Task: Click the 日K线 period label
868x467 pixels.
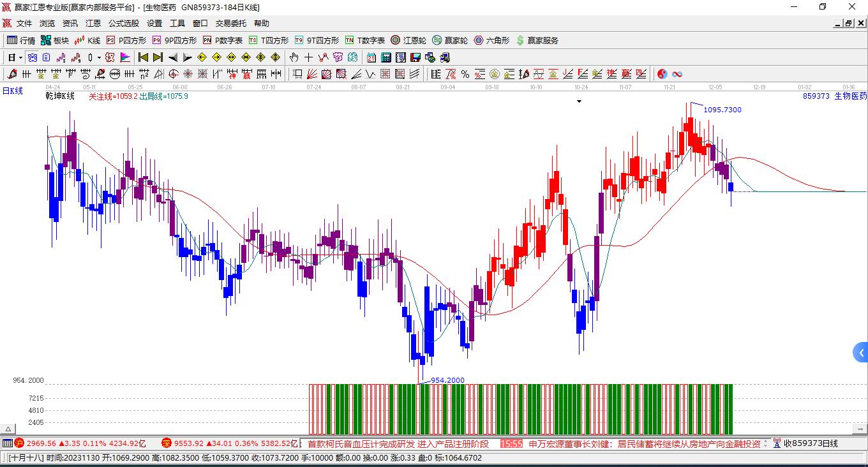Action: tap(12, 91)
